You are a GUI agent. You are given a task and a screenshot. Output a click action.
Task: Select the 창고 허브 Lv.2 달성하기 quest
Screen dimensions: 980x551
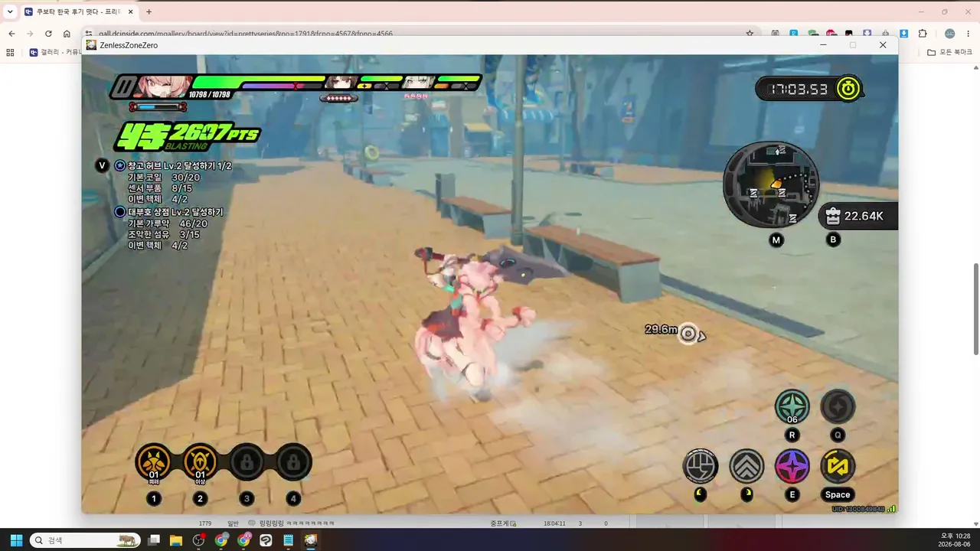pos(179,166)
